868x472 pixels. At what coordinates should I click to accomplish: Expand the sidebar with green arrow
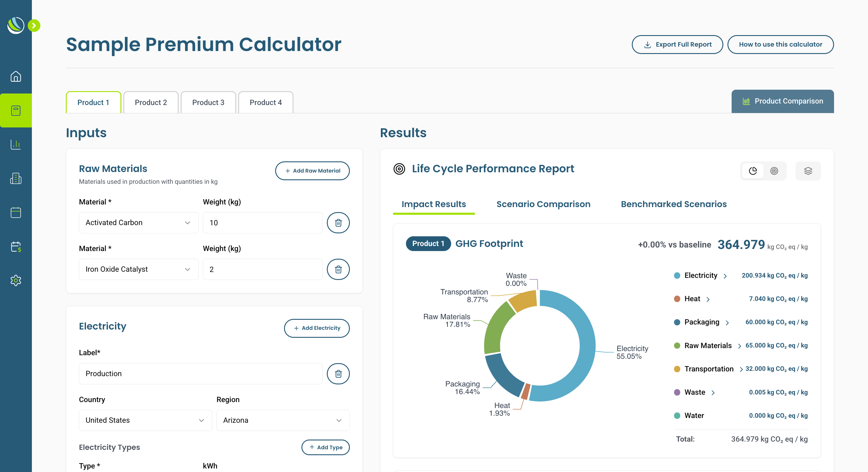34,26
